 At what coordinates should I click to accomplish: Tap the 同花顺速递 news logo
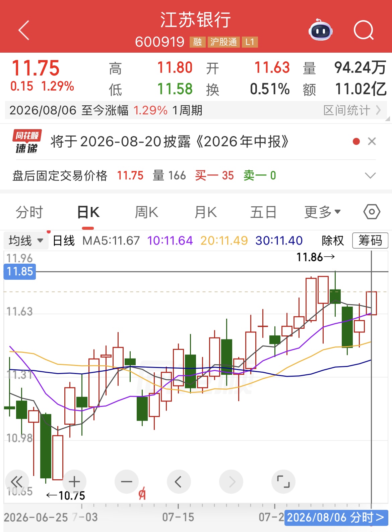click(x=27, y=142)
